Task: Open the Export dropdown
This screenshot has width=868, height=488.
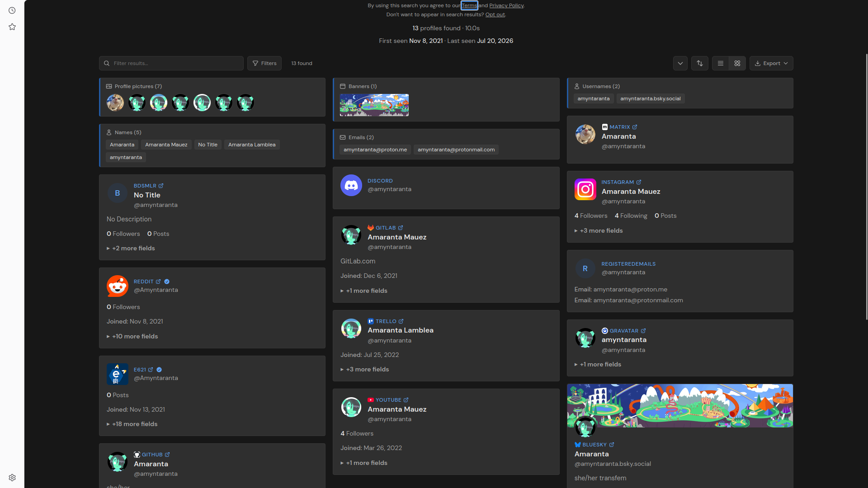Action: coord(771,63)
